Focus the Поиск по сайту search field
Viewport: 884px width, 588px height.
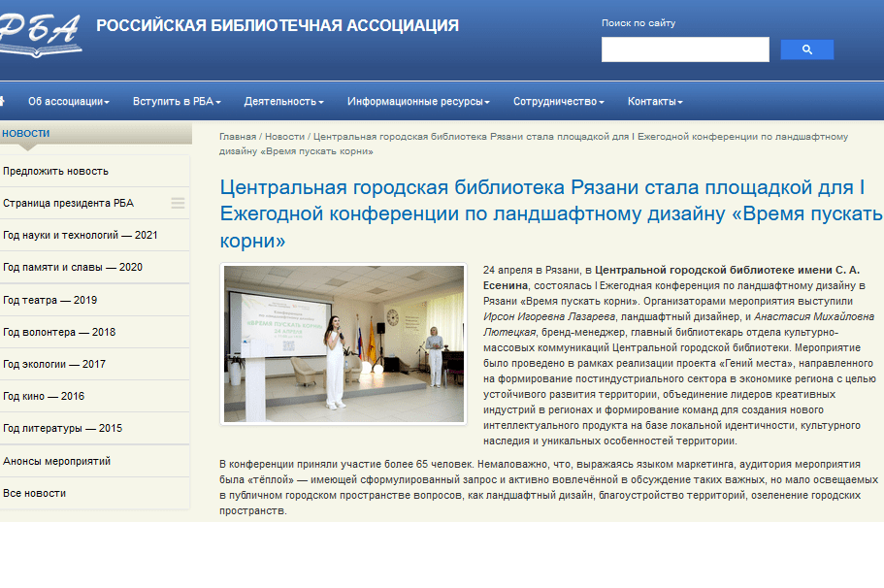click(x=685, y=49)
